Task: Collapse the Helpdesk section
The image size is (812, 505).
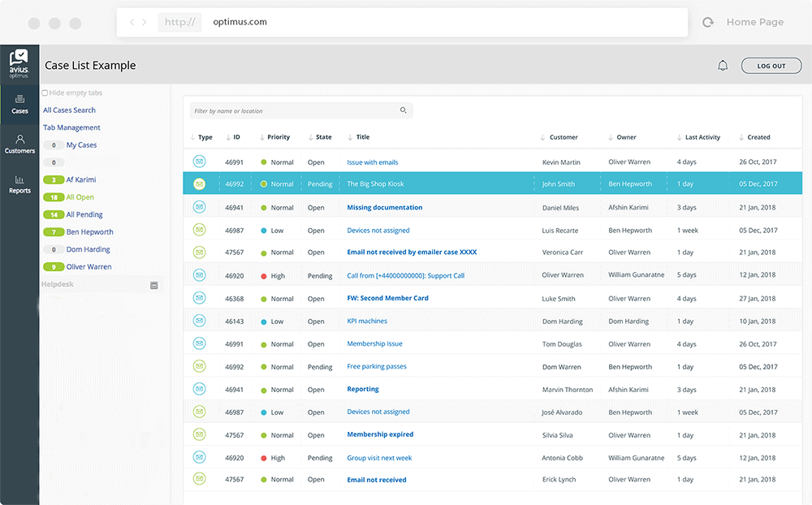Action: [153, 285]
